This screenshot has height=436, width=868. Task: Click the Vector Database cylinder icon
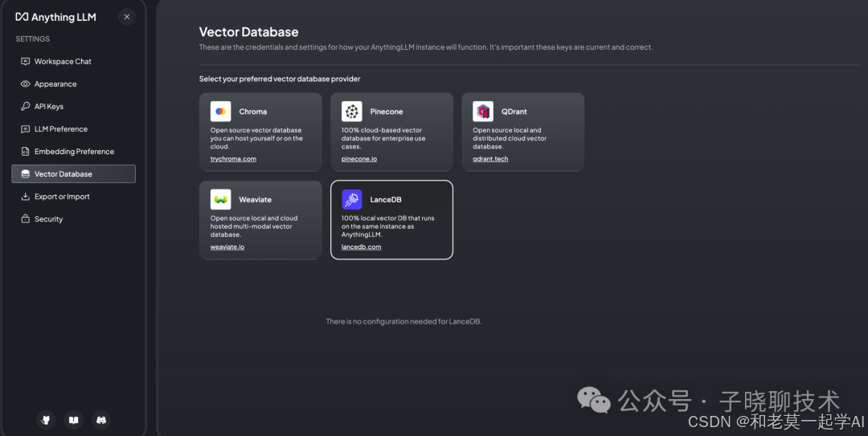click(26, 173)
